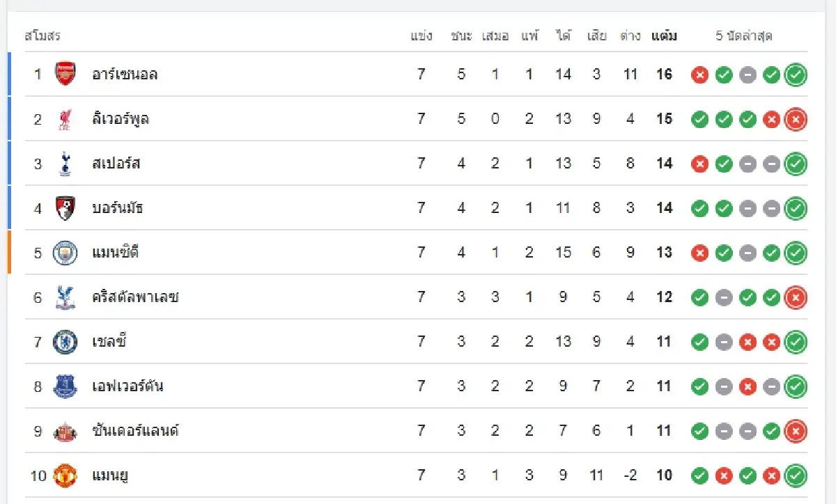Click the Everton club crest
The image size is (836, 504).
[x=65, y=386]
